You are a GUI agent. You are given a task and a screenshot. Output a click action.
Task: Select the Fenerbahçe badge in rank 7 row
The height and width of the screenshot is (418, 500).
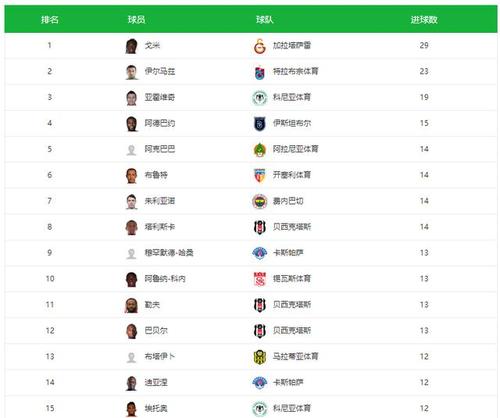pos(260,201)
